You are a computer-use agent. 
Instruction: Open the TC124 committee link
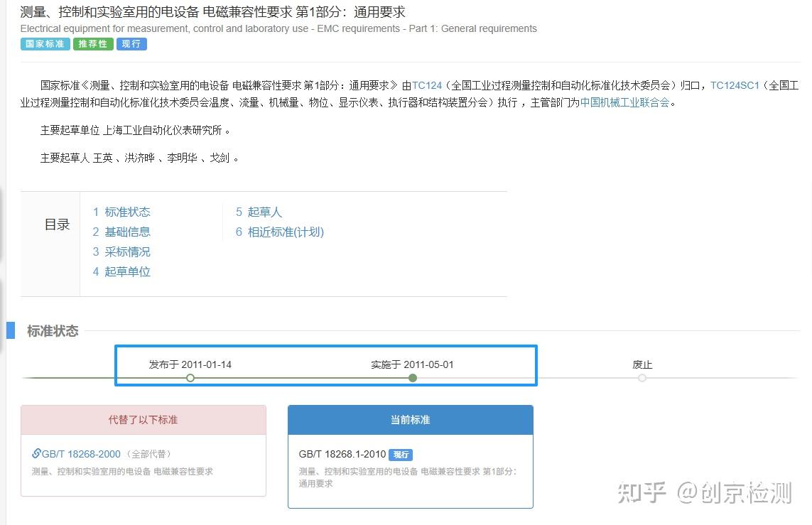(x=427, y=85)
